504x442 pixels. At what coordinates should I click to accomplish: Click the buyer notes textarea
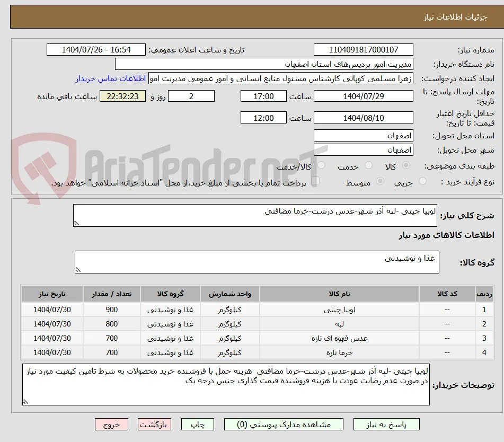226,384
